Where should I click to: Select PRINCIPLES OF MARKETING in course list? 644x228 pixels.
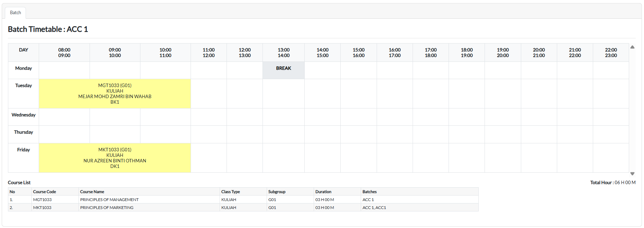pos(107,208)
